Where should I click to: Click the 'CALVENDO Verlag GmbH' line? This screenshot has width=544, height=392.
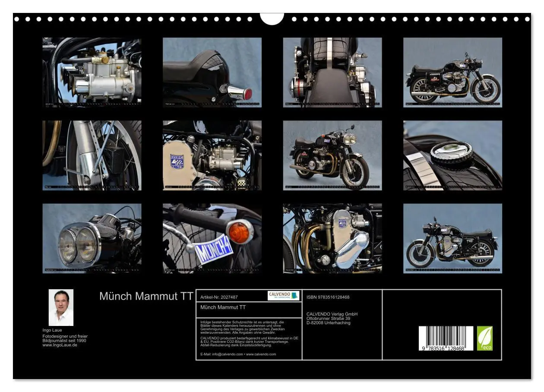click(x=332, y=314)
